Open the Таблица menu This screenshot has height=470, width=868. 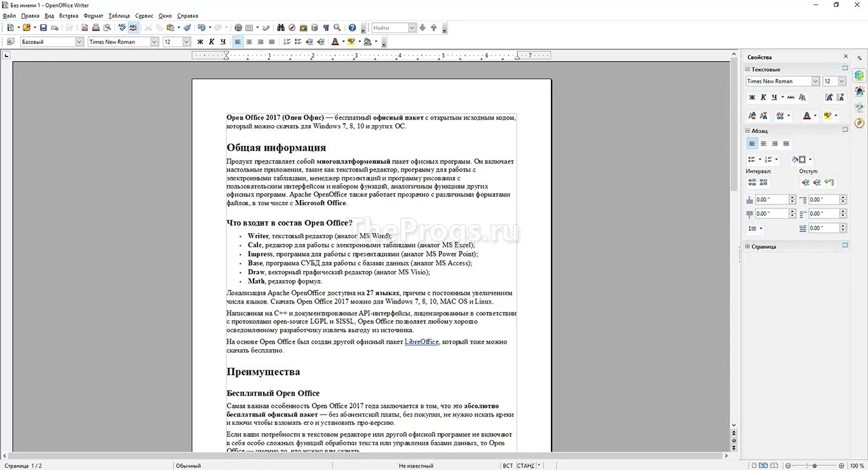coord(119,16)
